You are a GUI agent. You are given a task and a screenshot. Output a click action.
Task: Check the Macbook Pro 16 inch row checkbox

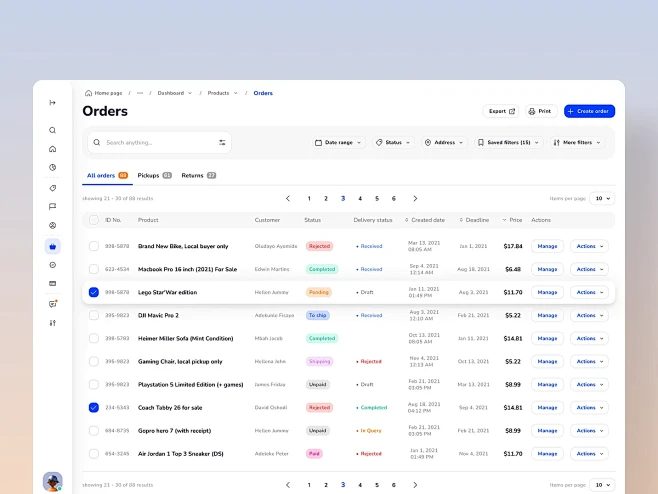coord(93,269)
